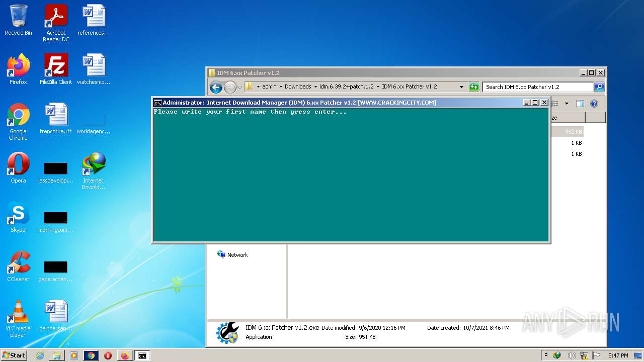
Task: Click the Search IDM 6.xx Patcher field
Action: (x=538, y=87)
